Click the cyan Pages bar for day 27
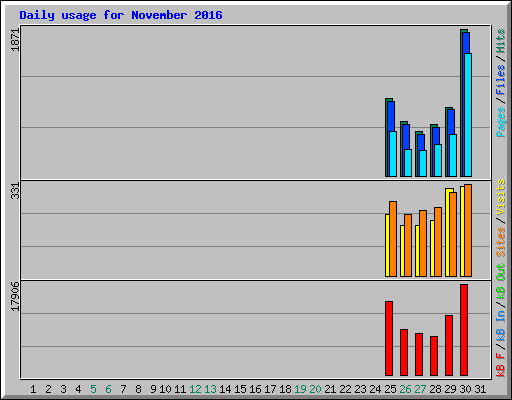Screen dimensions: 512x400 click(423, 163)
